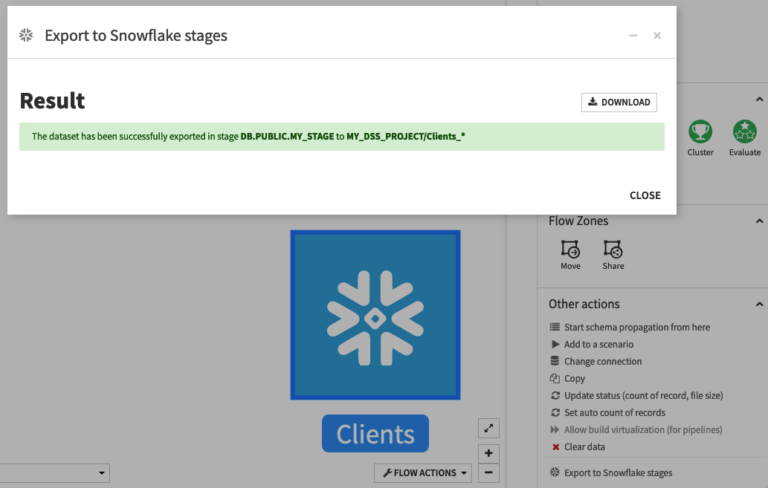Screen dimensions: 768x488
Task: Click the Move flow zone icon
Action: 570,250
